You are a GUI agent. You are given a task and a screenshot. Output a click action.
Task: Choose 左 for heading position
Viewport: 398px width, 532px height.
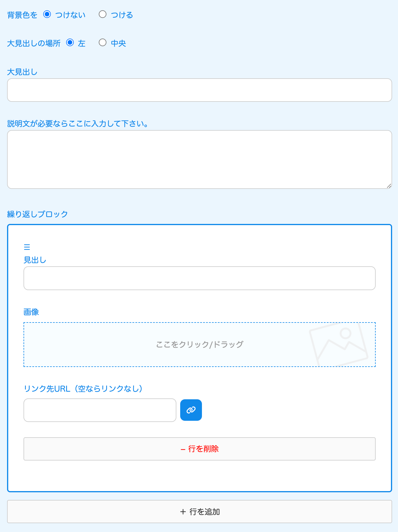pyautogui.click(x=70, y=43)
